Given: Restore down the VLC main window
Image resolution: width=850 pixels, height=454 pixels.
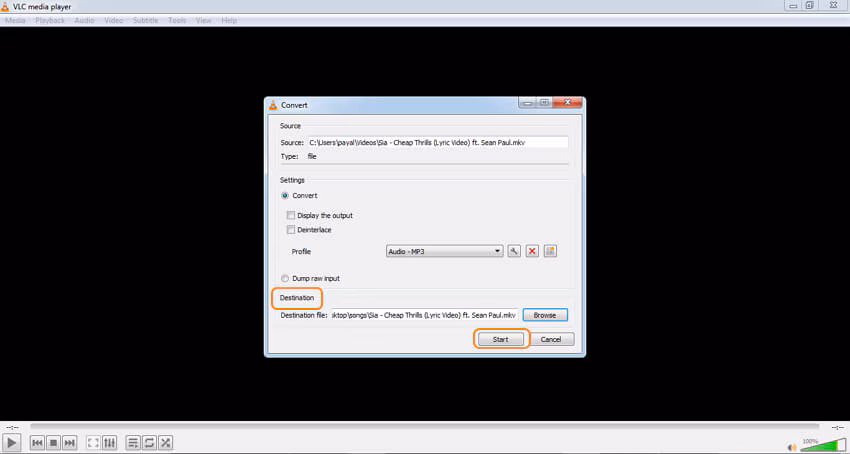Looking at the screenshot, I should [x=809, y=5].
